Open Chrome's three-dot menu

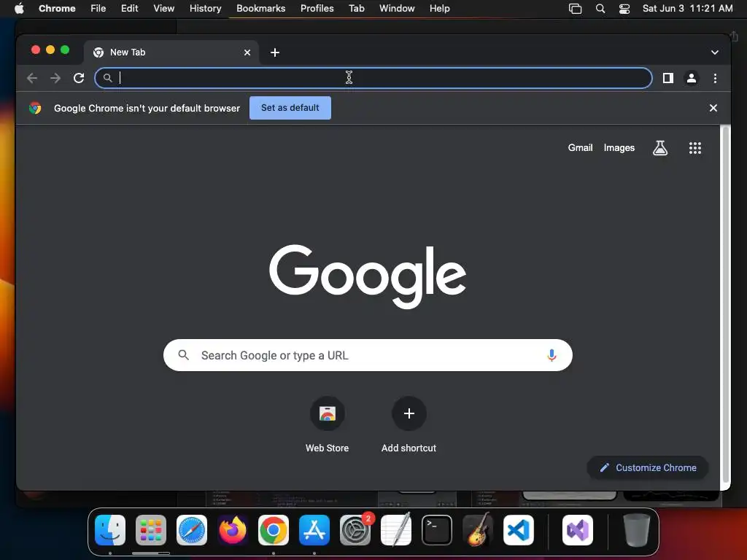tap(715, 78)
